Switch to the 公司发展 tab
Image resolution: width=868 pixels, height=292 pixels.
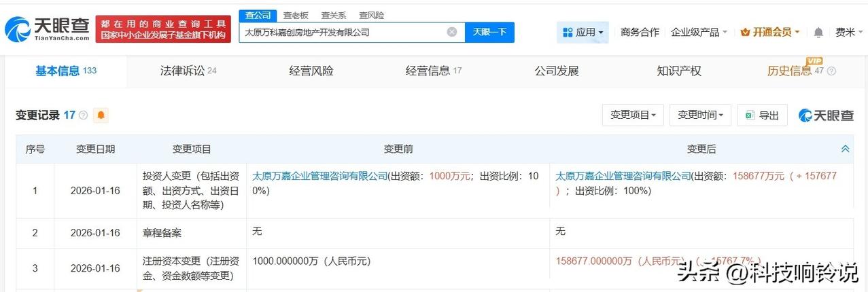[x=556, y=71]
